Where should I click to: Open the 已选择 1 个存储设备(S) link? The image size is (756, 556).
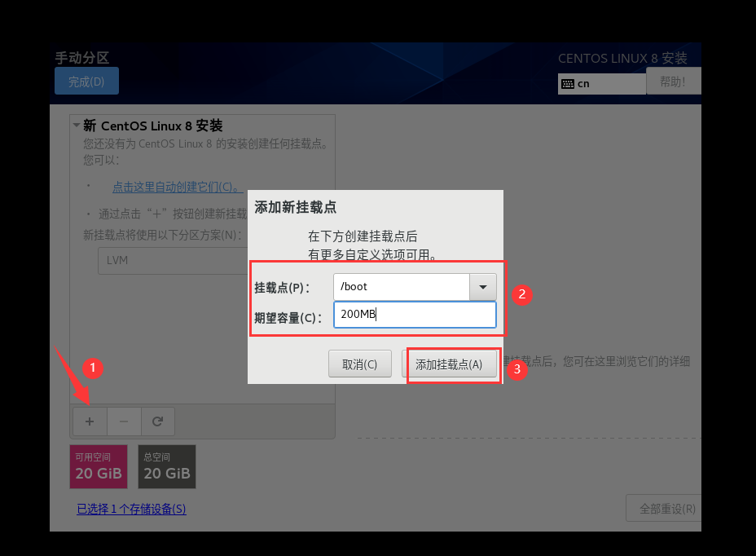coord(131,509)
